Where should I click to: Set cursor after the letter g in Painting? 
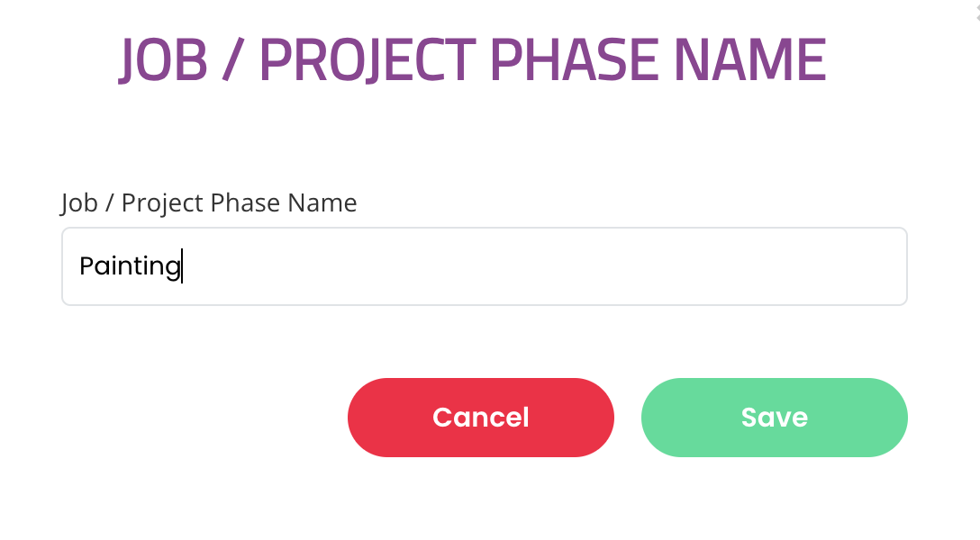[181, 266]
